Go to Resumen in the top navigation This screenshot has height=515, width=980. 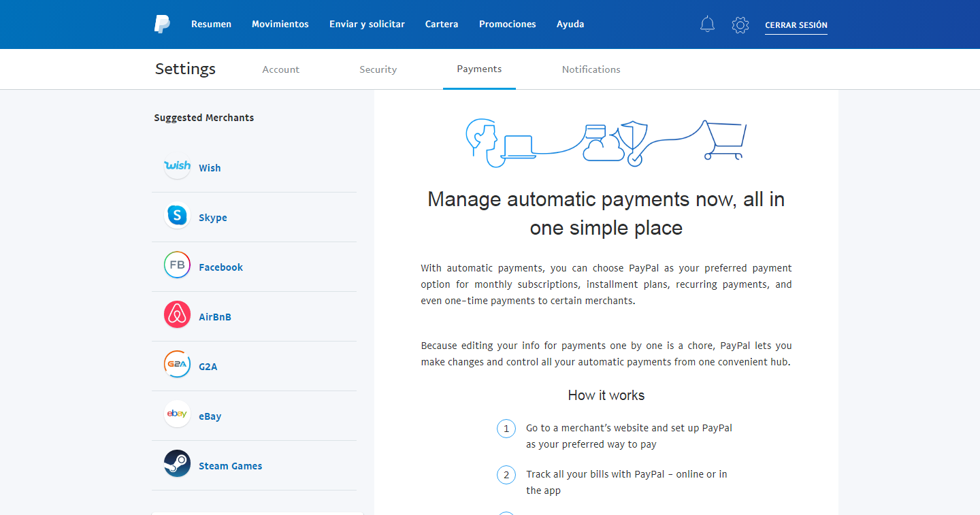pyautogui.click(x=211, y=24)
